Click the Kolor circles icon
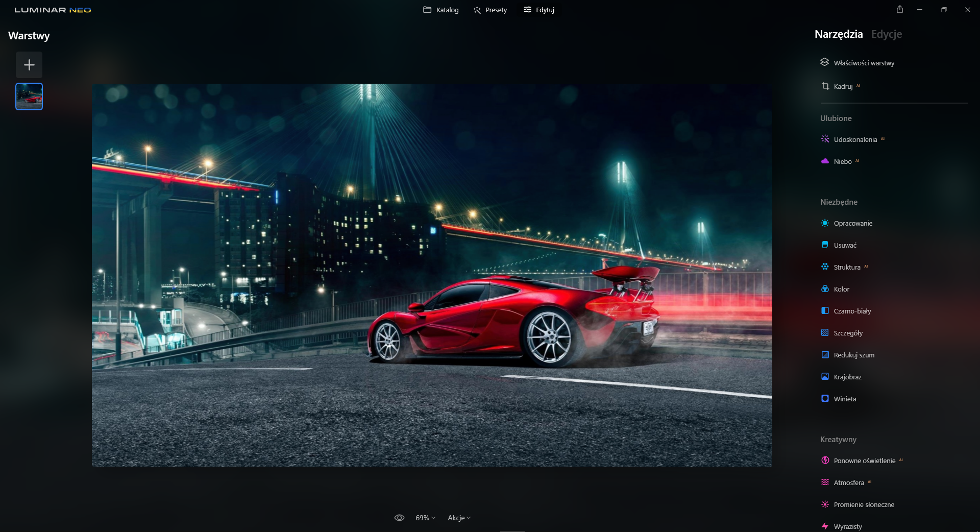Screen dimensions: 980x532 (x=825, y=289)
